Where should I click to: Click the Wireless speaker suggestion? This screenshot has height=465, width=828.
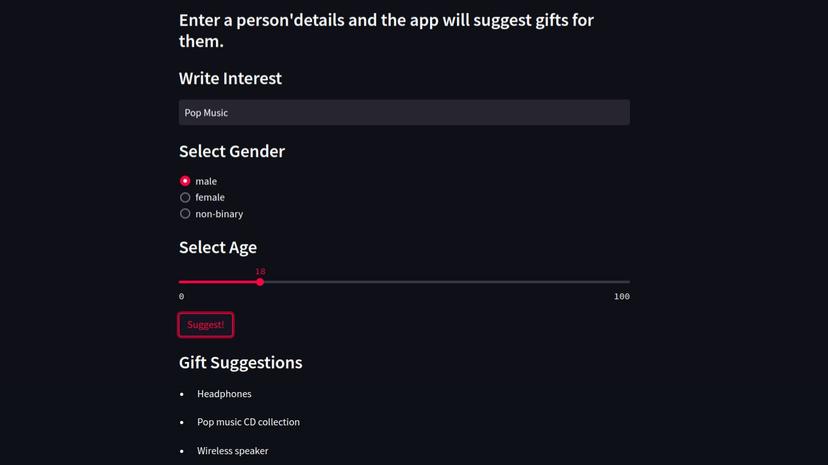coord(232,451)
